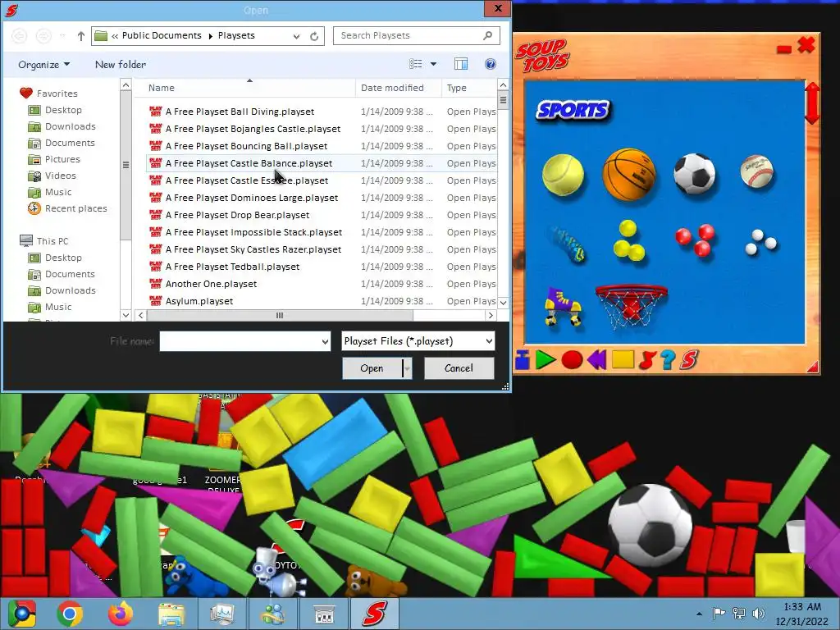Toggle the preview pane button
The height and width of the screenshot is (630, 840).
click(x=461, y=64)
